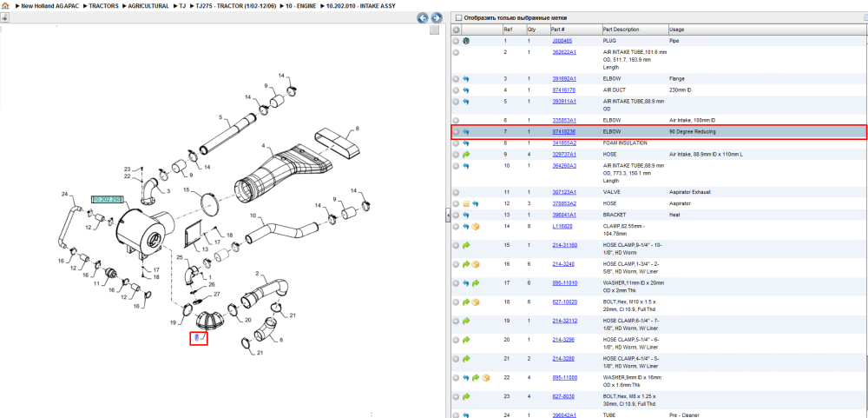The width and height of the screenshot is (868, 418).
Task: Toggle the selection circle on ref 19 row
Action: click(456, 321)
